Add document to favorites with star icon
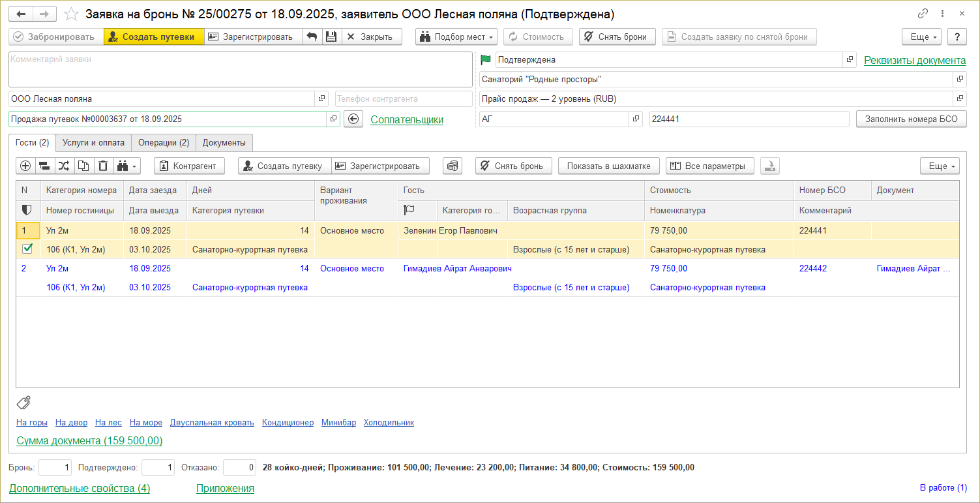 click(x=71, y=14)
